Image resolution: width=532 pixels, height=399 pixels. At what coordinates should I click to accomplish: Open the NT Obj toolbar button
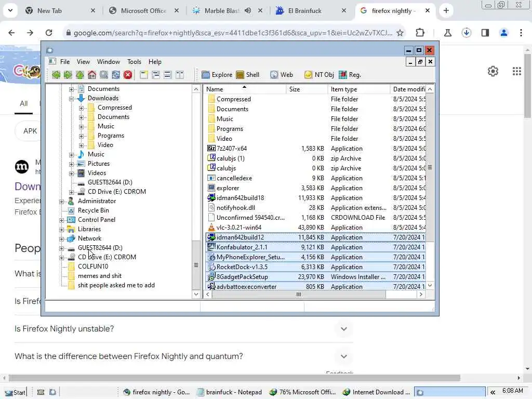coord(319,75)
